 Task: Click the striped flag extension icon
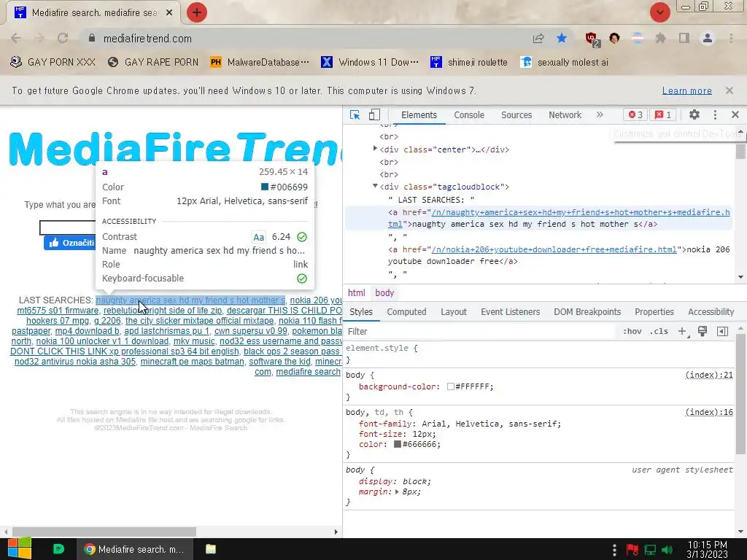point(638,38)
